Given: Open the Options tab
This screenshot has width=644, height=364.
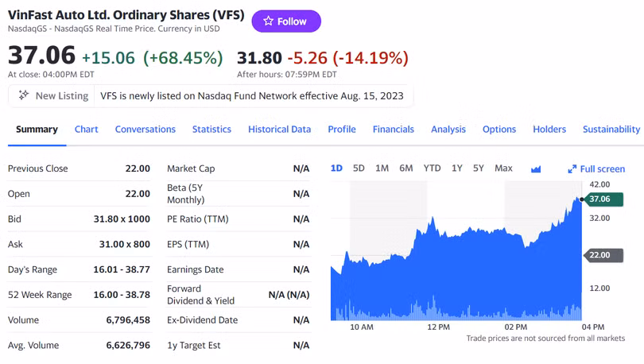Looking at the screenshot, I should pos(499,129).
